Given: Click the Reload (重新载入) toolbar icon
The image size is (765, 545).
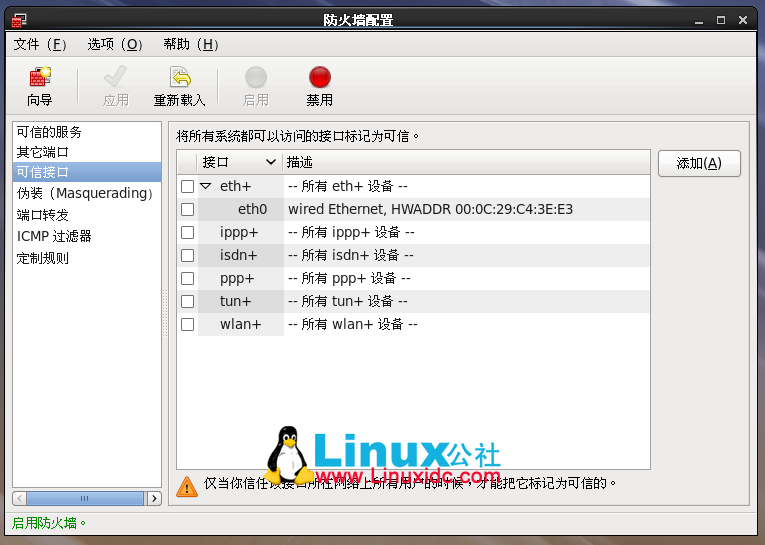Looking at the screenshot, I should [180, 77].
